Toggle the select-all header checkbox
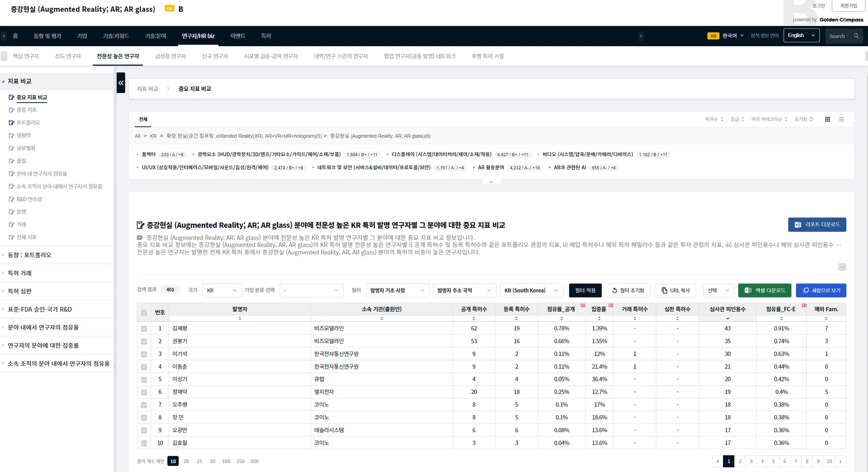This screenshot has width=868, height=472. click(144, 313)
